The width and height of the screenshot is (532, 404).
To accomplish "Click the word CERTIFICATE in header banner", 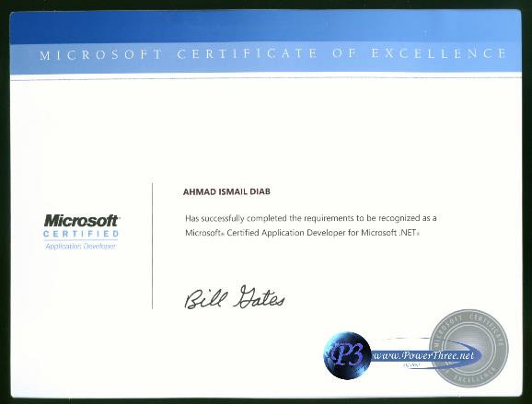I will [248, 53].
